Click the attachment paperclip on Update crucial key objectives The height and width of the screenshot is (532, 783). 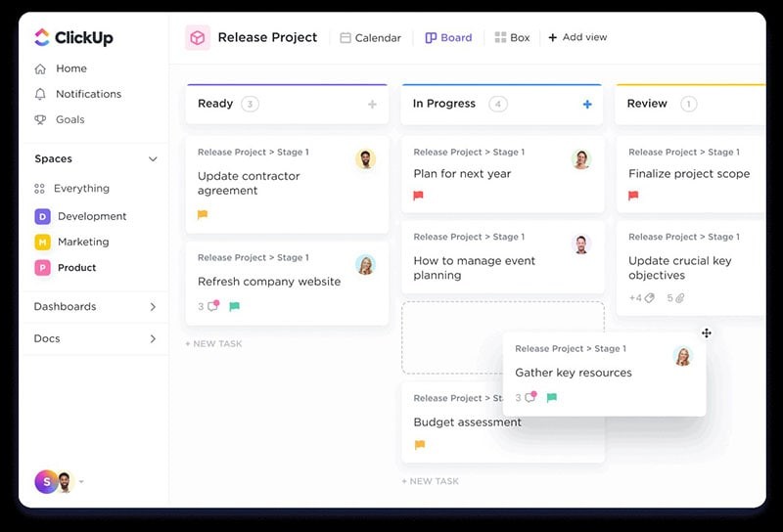click(679, 298)
